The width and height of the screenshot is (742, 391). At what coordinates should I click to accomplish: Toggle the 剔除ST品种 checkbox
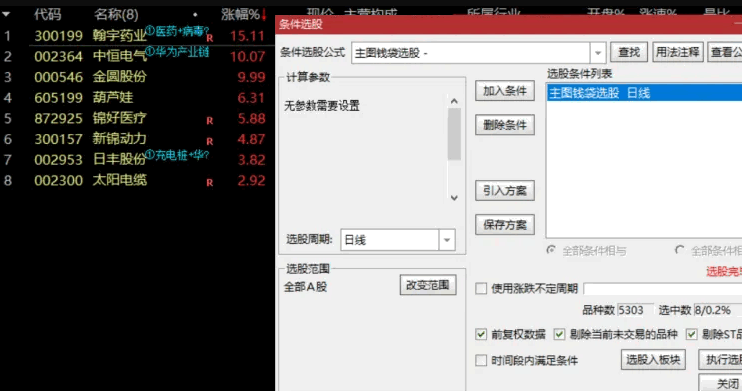[692, 334]
